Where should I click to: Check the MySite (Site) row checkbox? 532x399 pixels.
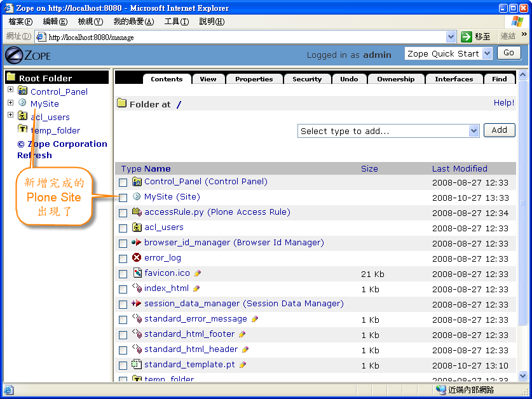(x=123, y=198)
